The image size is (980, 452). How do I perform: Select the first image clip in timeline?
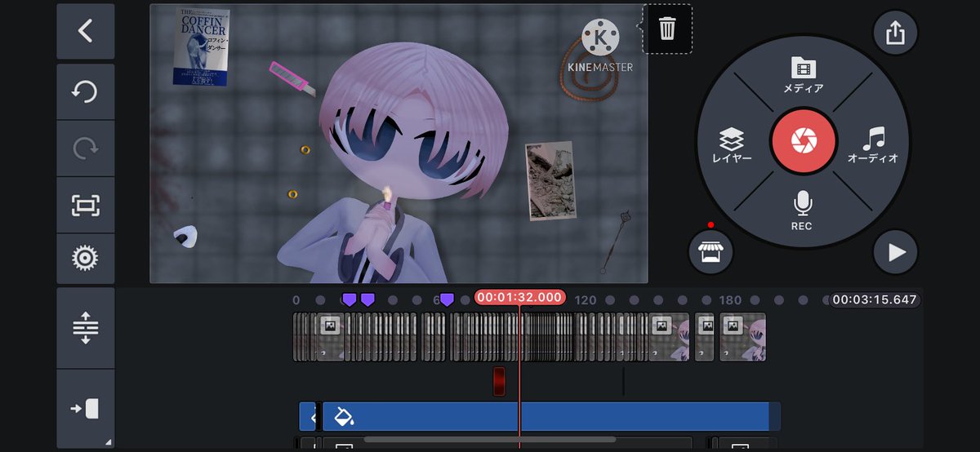330,337
